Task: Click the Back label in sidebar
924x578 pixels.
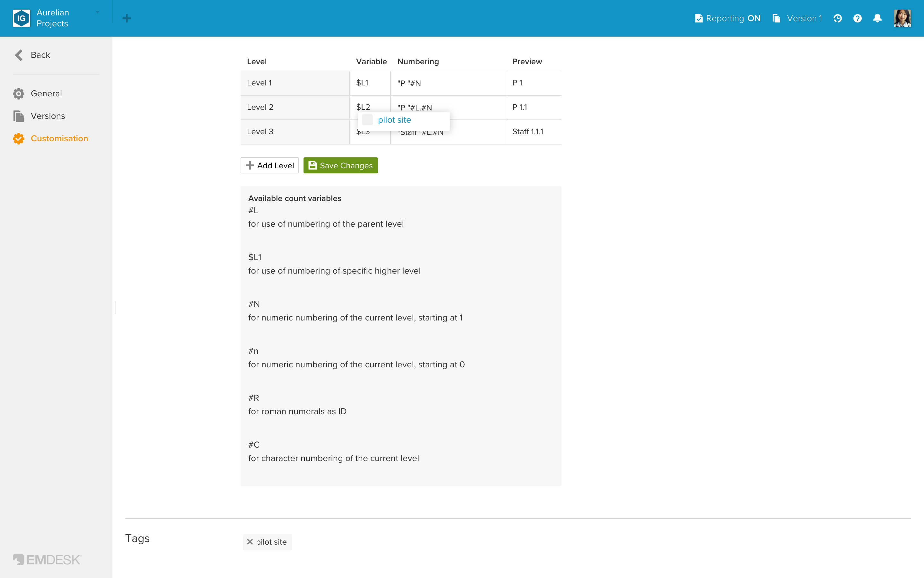Action: [40, 55]
